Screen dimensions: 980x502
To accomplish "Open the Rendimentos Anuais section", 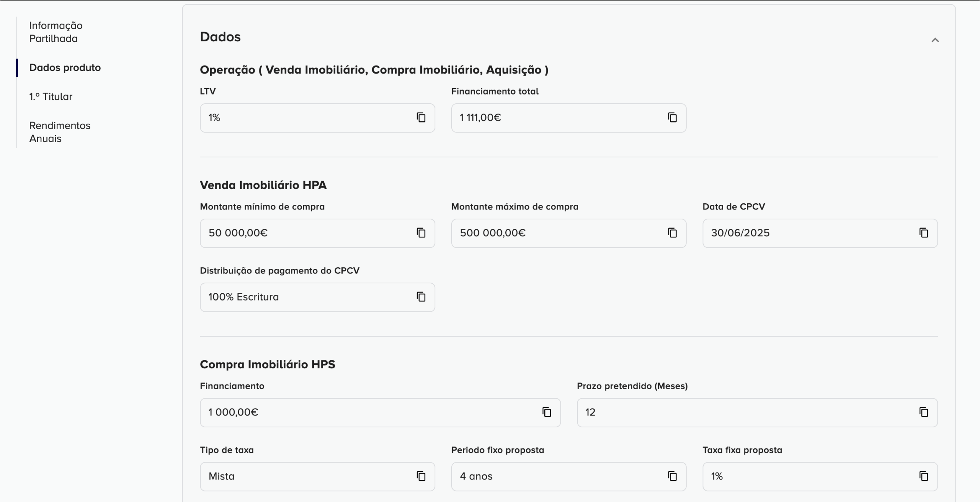I will click(59, 132).
